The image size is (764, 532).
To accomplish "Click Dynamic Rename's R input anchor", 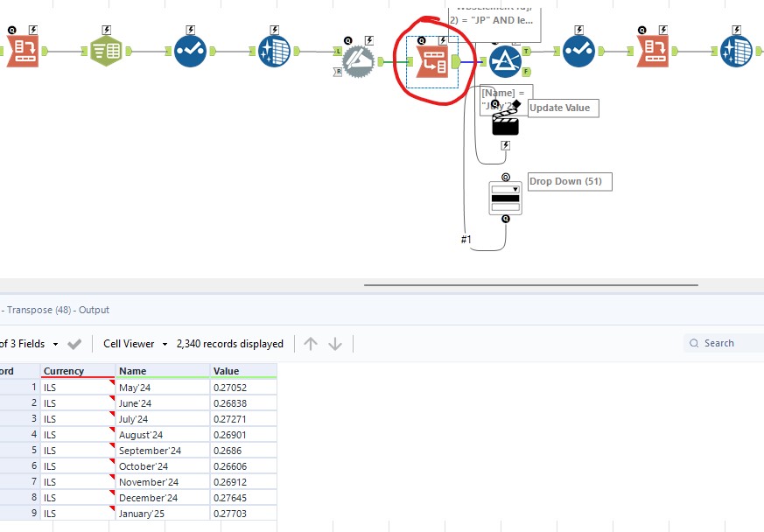I will pyautogui.click(x=338, y=72).
